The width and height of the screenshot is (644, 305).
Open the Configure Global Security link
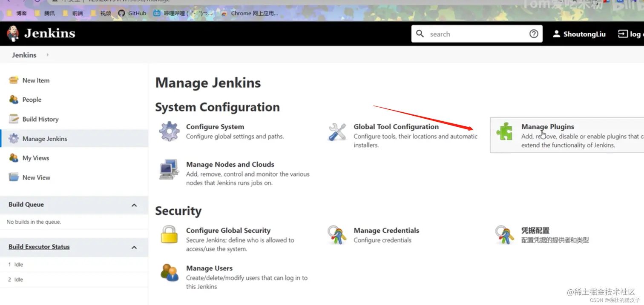(228, 231)
